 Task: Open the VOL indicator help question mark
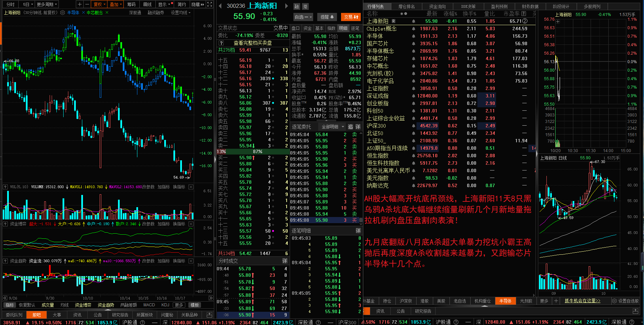(5, 187)
